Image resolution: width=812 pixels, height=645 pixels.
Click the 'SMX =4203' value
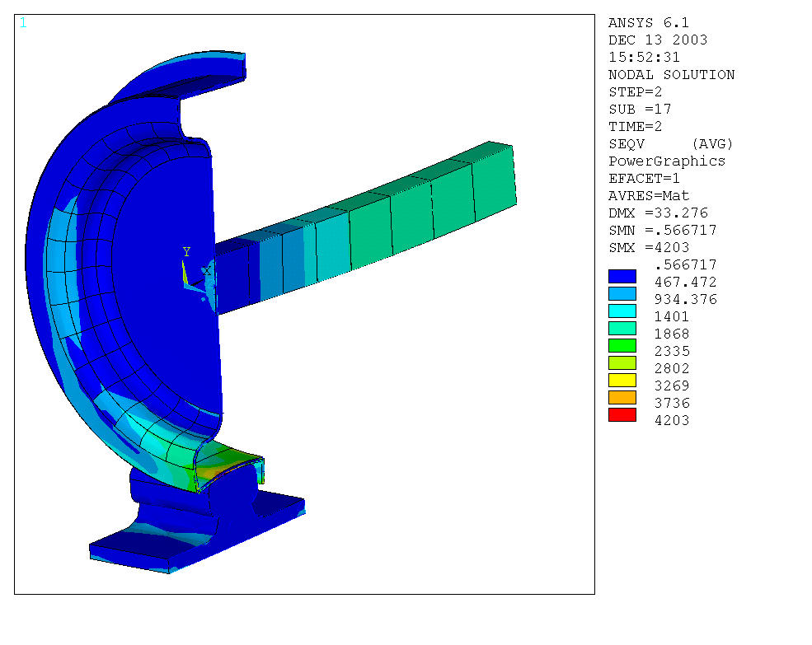pyautogui.click(x=648, y=247)
